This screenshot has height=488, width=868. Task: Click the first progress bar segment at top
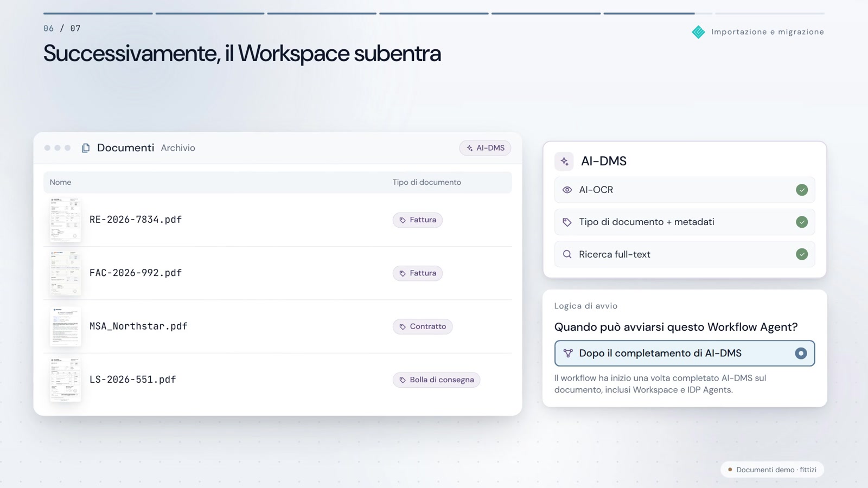point(98,14)
